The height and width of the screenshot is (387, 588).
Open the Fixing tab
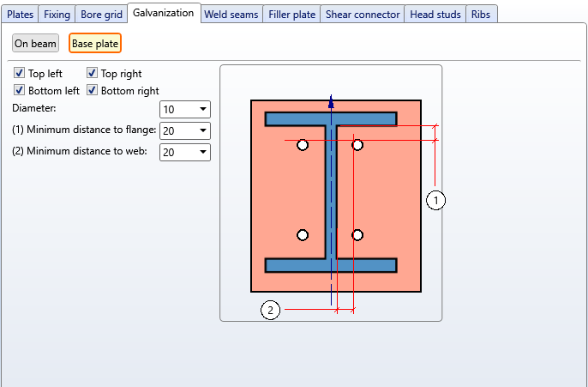(57, 14)
